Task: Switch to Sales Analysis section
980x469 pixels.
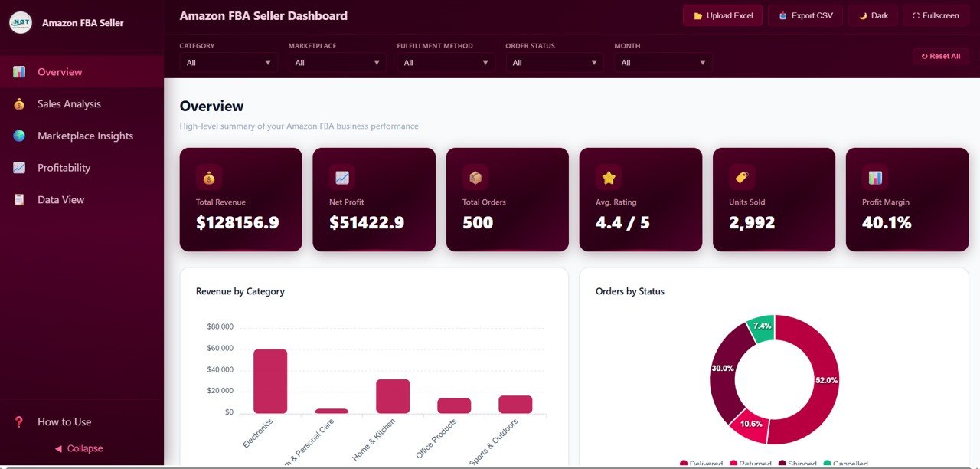Action: click(x=69, y=103)
